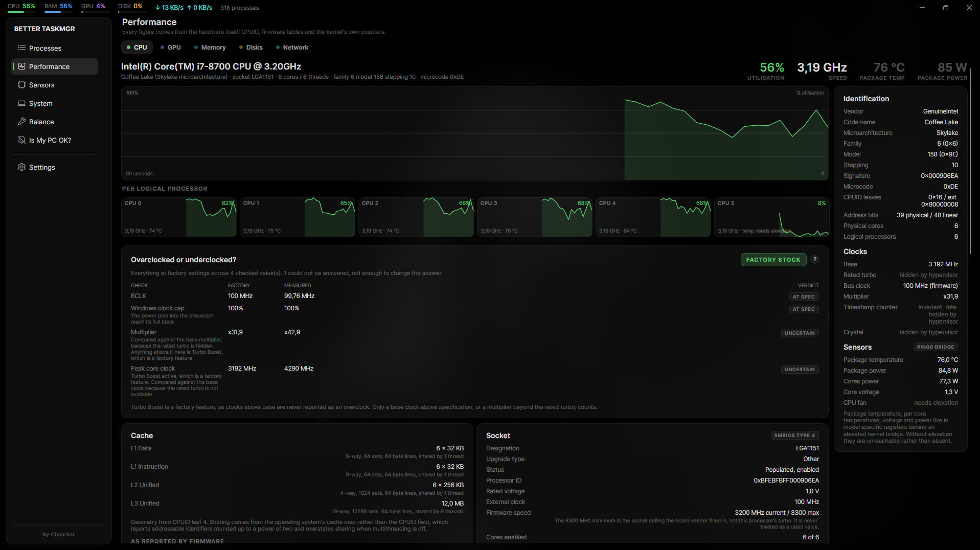Open Balance page from sidebar
The image size is (980, 550).
55,122
